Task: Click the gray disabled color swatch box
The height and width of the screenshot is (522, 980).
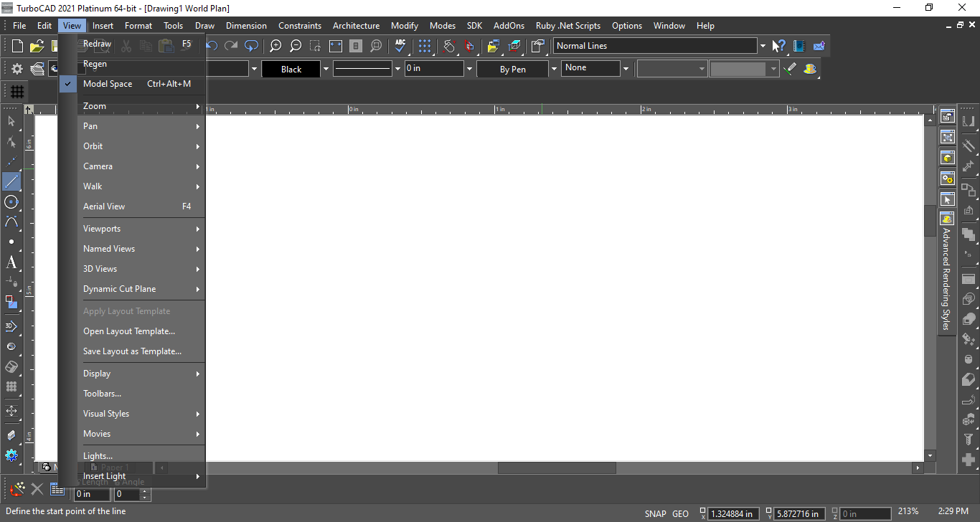Action: tap(738, 69)
